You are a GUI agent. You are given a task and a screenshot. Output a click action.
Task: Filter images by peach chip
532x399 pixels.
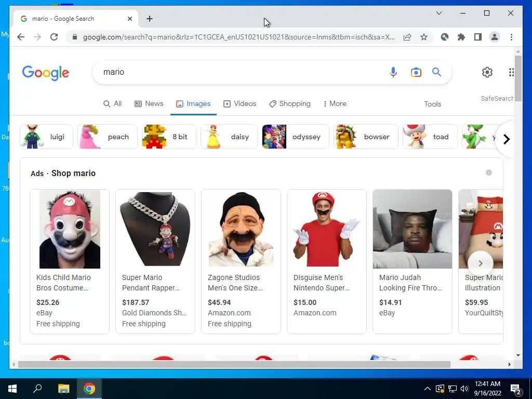[x=107, y=137]
